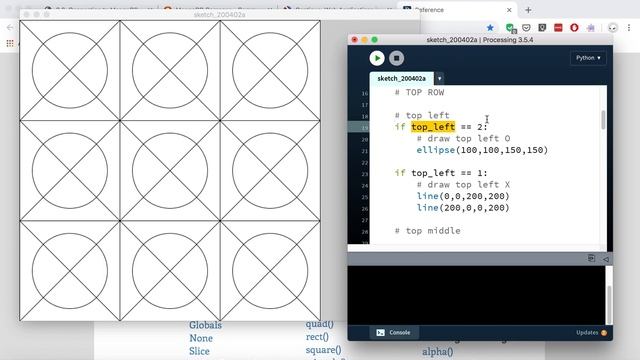640x360 pixels.
Task: Click 'if top_left == 1:' line
Action: click(x=441, y=173)
